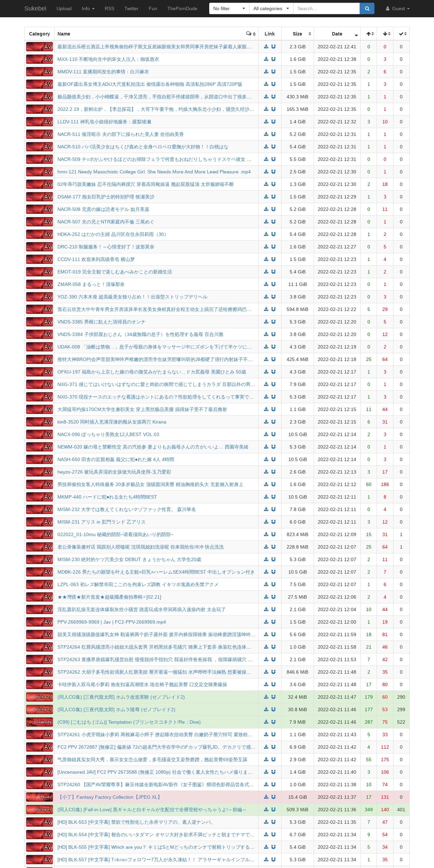Download torrent for NACR-511 row
The height and width of the screenshot is (868, 434).
pos(266,134)
